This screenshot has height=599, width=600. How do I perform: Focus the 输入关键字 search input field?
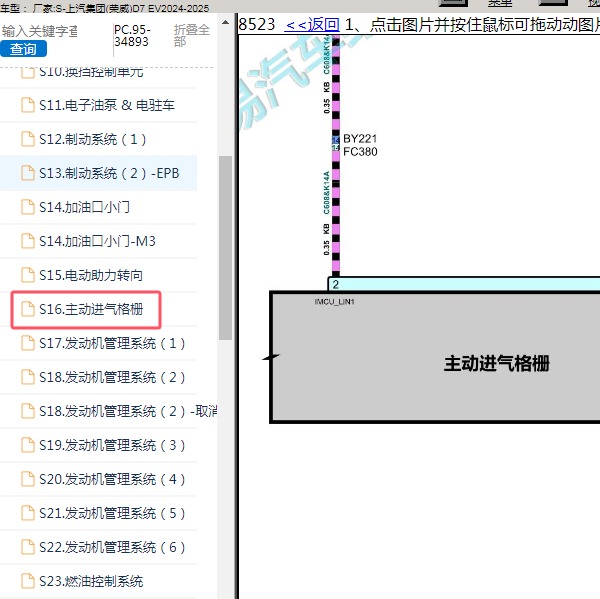[x=40, y=31]
